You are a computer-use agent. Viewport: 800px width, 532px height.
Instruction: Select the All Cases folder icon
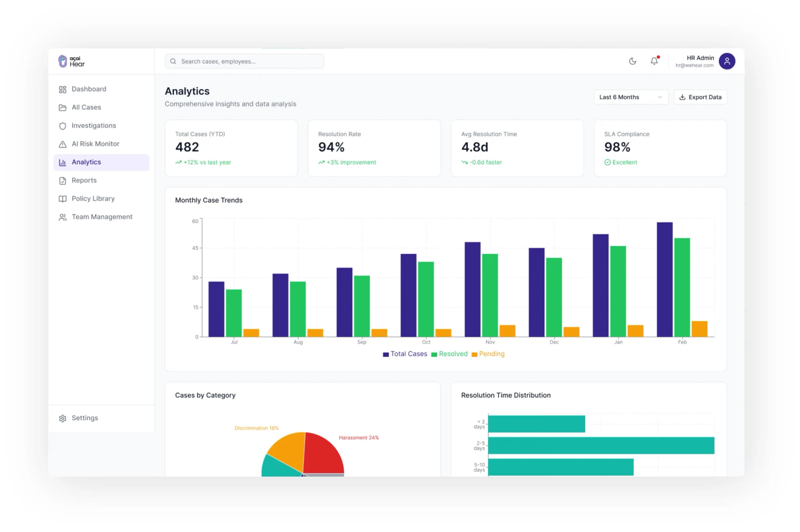[63, 107]
